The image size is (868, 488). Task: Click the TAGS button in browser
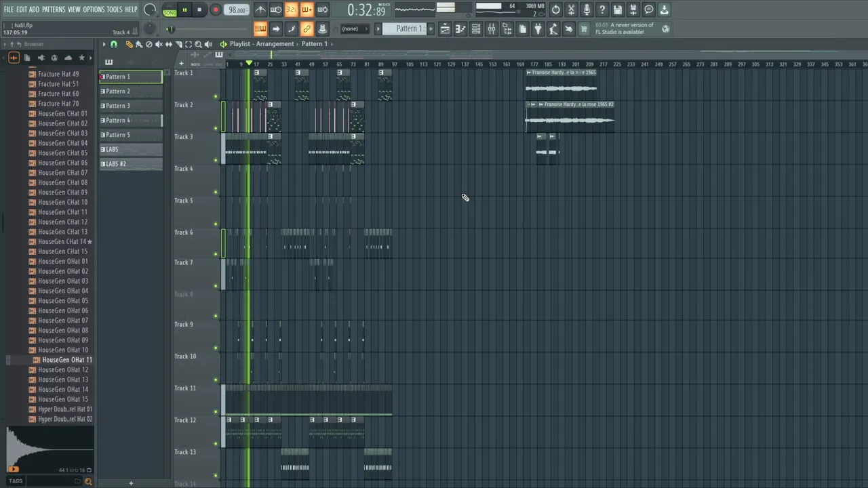tap(16, 481)
